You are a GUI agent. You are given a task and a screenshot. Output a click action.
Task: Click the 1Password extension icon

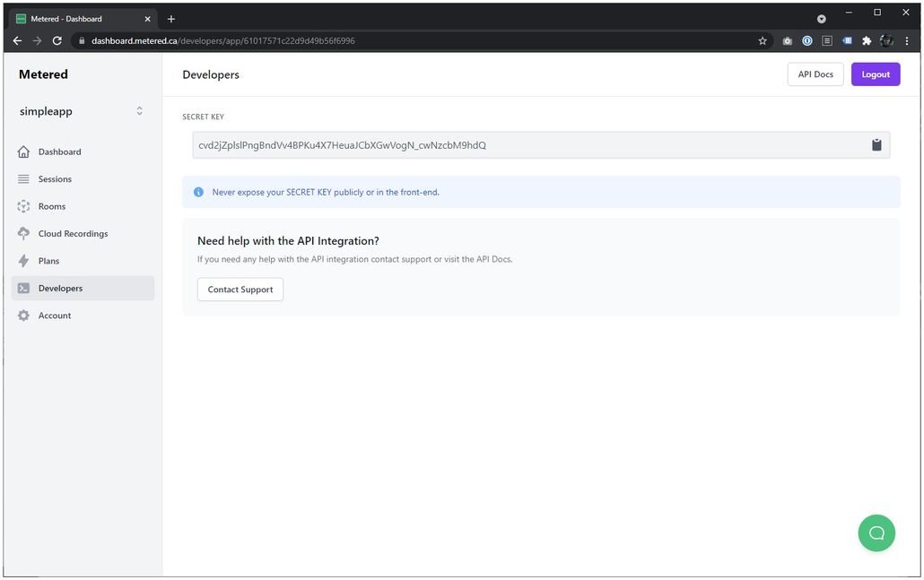click(807, 40)
